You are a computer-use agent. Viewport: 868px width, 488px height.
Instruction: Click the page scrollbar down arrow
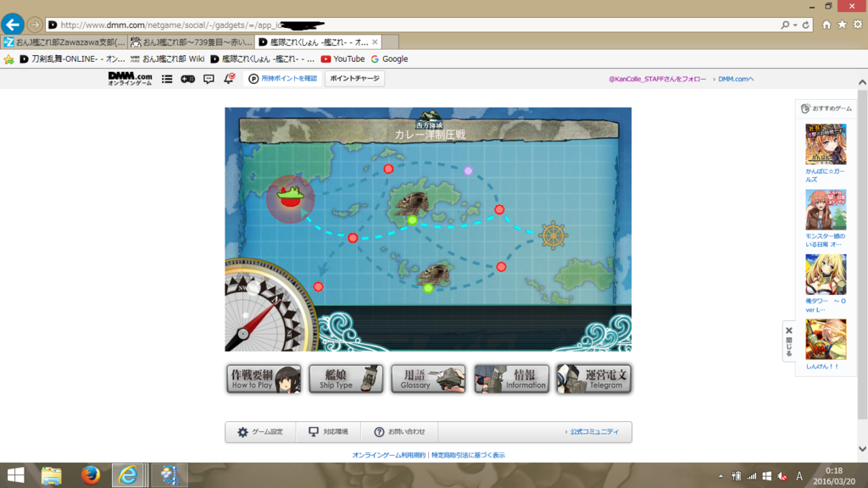tap(862, 449)
